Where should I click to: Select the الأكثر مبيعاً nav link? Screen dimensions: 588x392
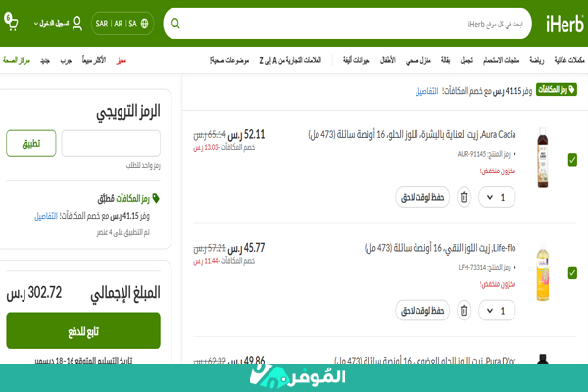[94, 60]
